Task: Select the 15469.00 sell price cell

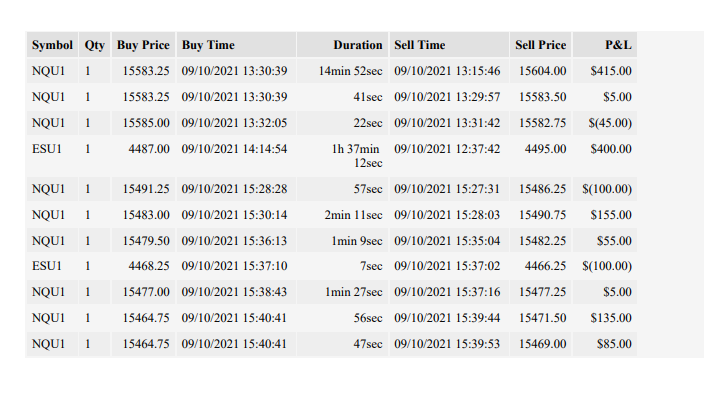Action: click(x=541, y=344)
